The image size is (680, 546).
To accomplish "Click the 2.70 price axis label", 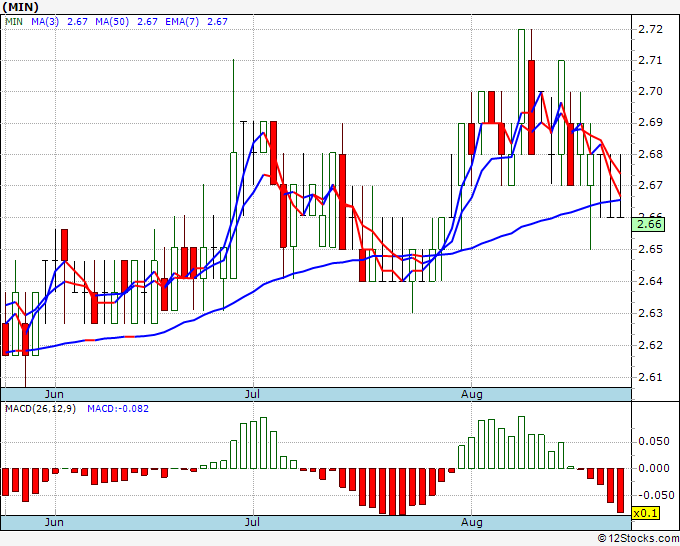I will pyautogui.click(x=651, y=92).
